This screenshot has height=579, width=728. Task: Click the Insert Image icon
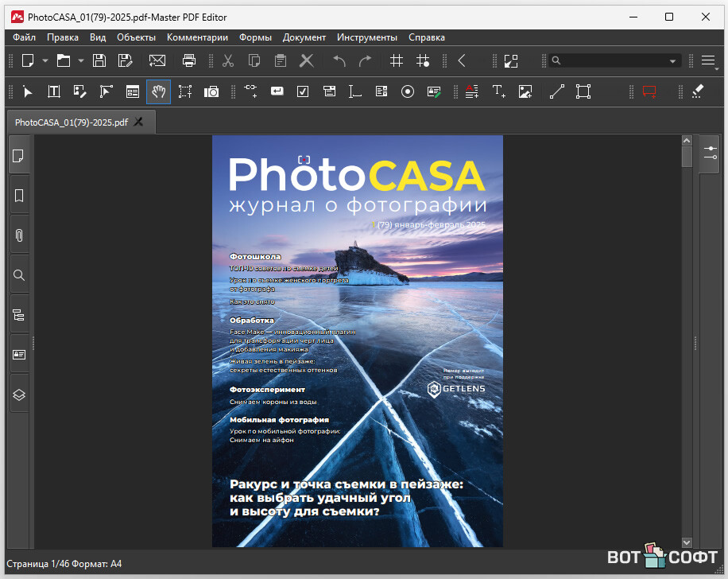525,91
